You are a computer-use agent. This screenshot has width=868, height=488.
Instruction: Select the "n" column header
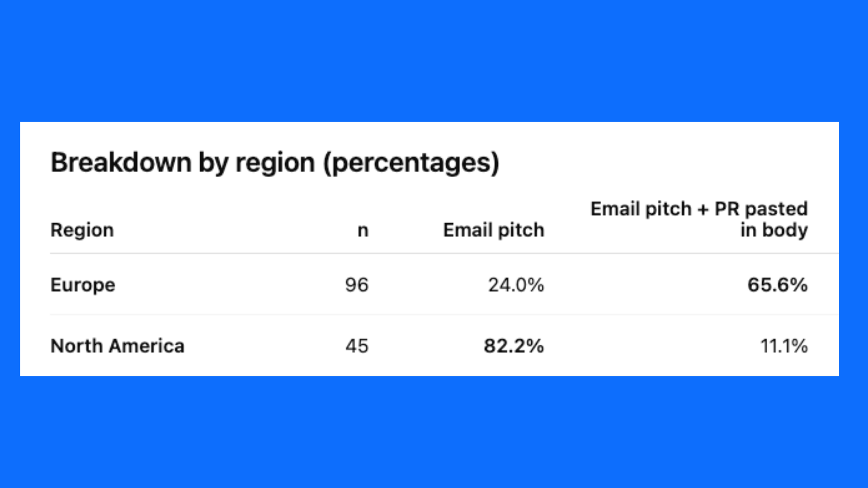(363, 230)
